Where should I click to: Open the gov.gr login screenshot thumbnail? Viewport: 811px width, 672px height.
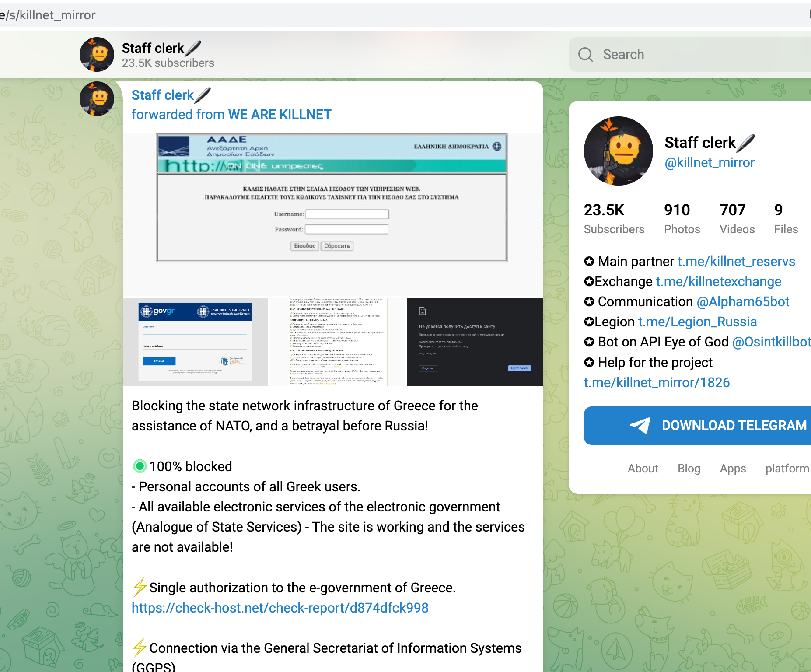[195, 342]
